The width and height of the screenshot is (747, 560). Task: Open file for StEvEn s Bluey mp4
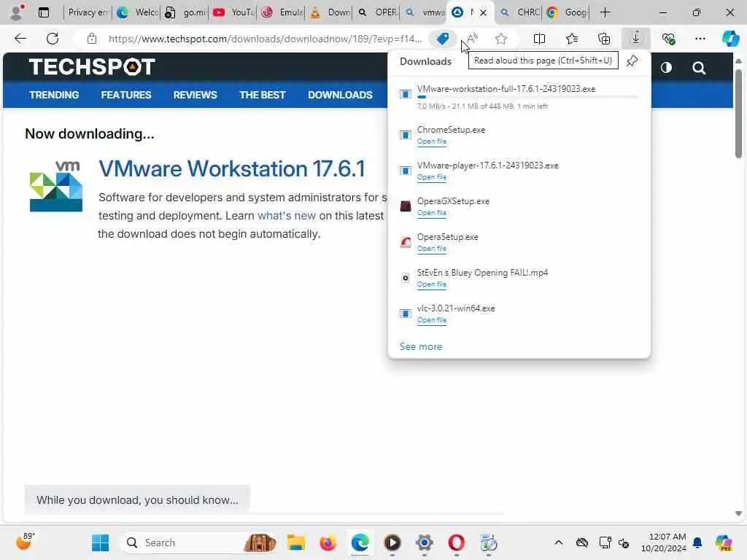(432, 284)
